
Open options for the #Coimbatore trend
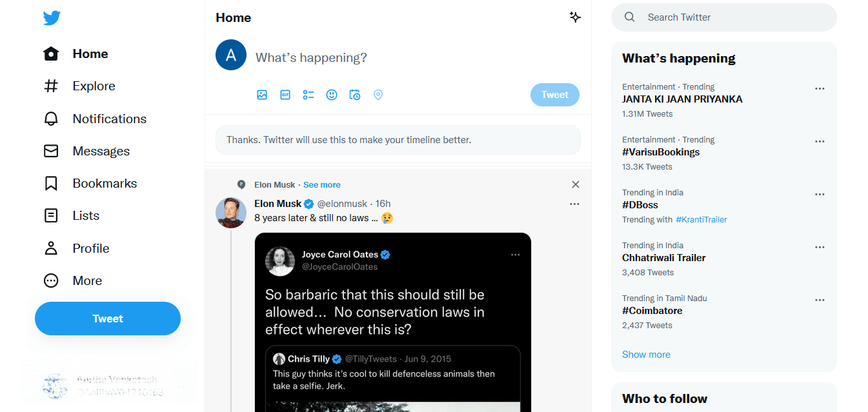pyautogui.click(x=820, y=300)
